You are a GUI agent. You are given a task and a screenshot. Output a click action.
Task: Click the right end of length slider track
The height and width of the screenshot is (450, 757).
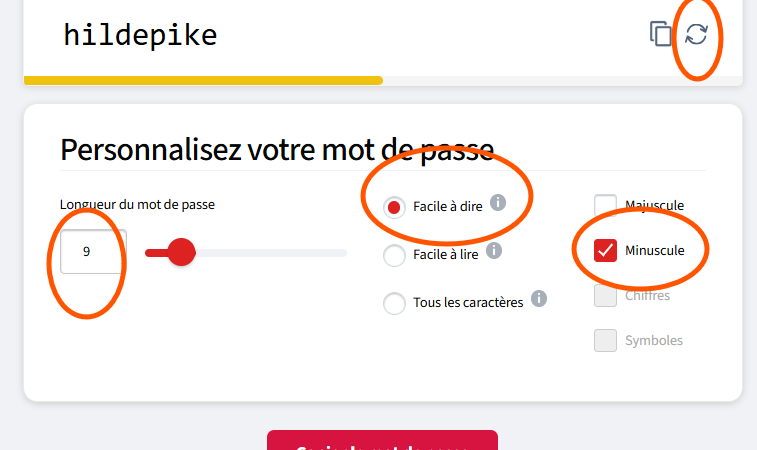344,253
